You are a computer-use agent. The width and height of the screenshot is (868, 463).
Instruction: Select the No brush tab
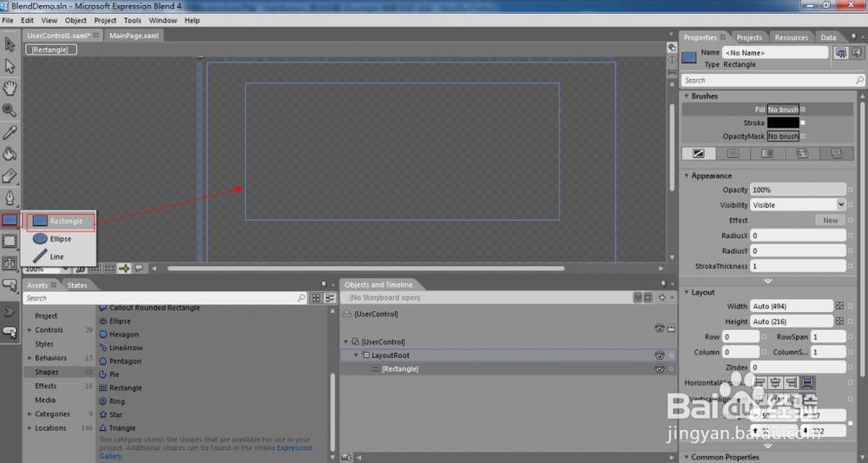click(x=699, y=154)
